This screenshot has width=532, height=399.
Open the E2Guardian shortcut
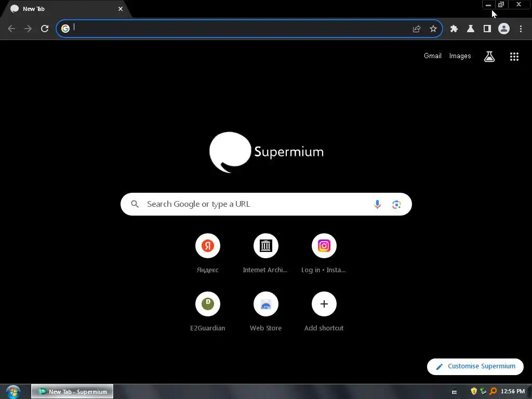click(208, 312)
